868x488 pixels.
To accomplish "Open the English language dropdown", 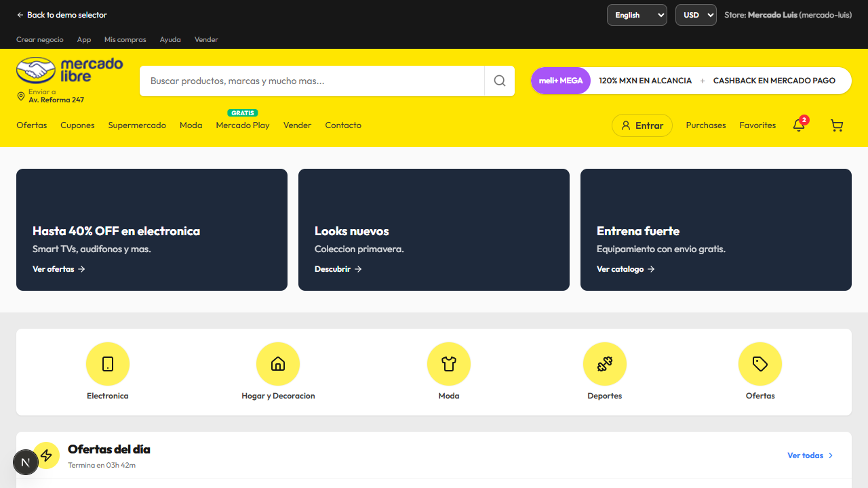I will tap(637, 15).
